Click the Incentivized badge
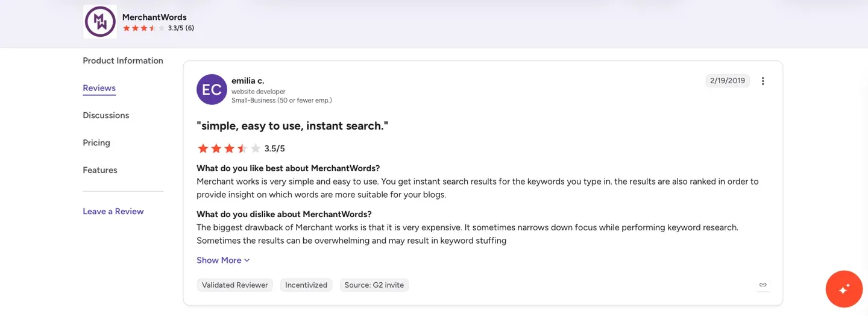Image resolution: width=868 pixels, height=316 pixels. point(306,285)
